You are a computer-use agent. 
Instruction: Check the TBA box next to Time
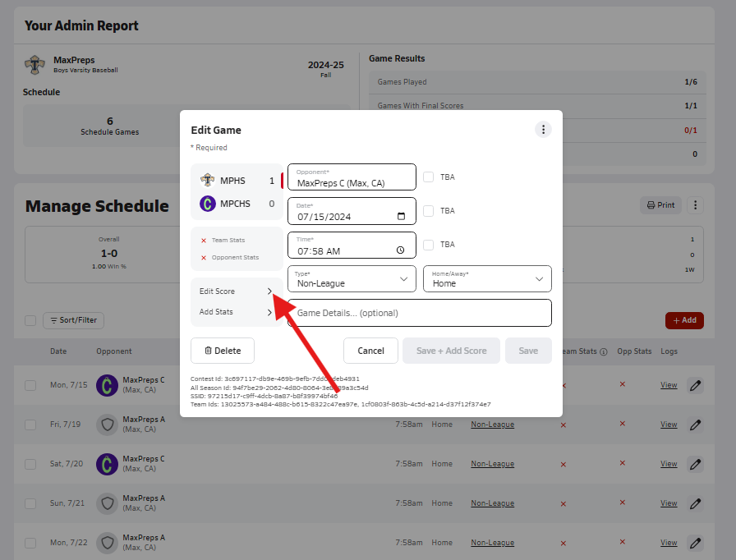pos(428,245)
